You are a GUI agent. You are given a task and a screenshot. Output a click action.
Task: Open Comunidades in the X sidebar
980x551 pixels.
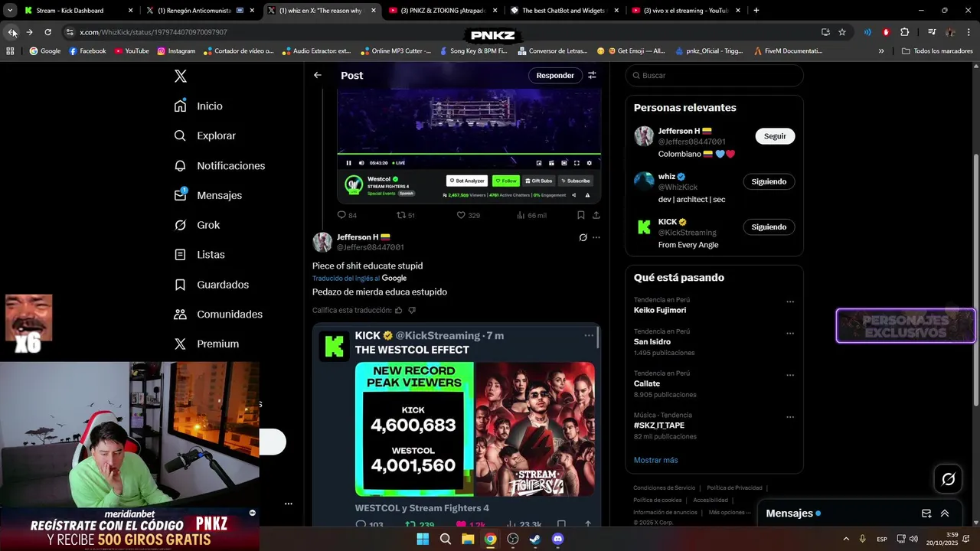pyautogui.click(x=218, y=314)
